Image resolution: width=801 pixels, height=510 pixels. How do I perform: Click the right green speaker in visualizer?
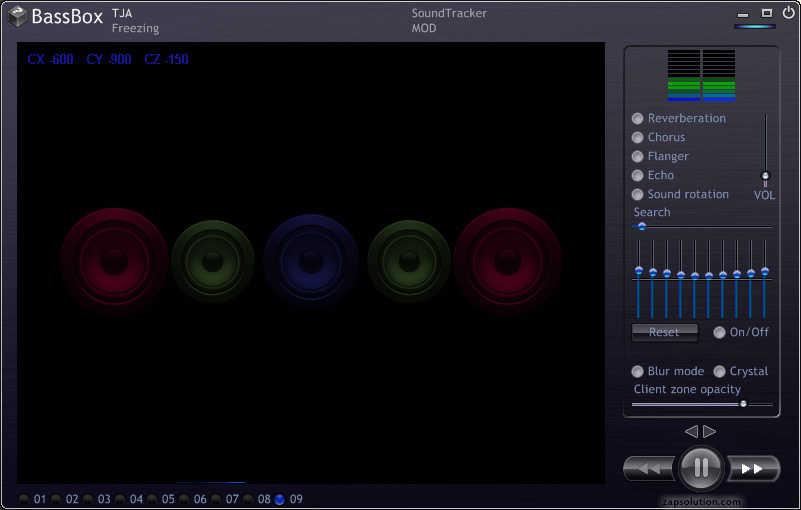409,262
